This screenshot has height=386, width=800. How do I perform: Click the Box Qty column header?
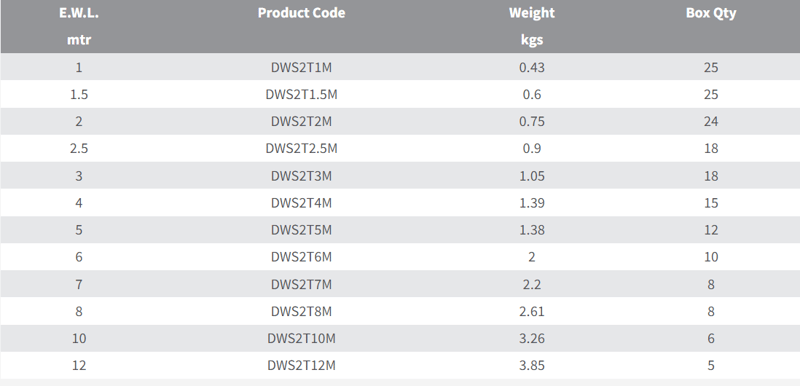point(711,13)
